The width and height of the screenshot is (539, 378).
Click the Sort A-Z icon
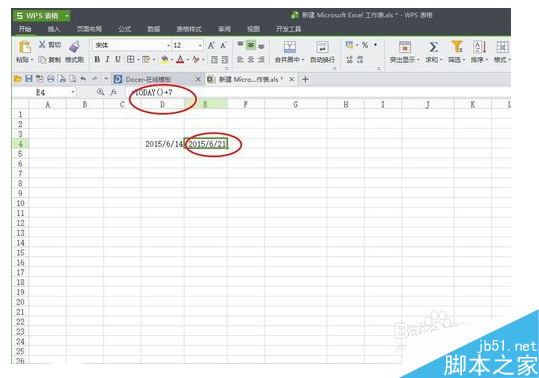[479, 47]
